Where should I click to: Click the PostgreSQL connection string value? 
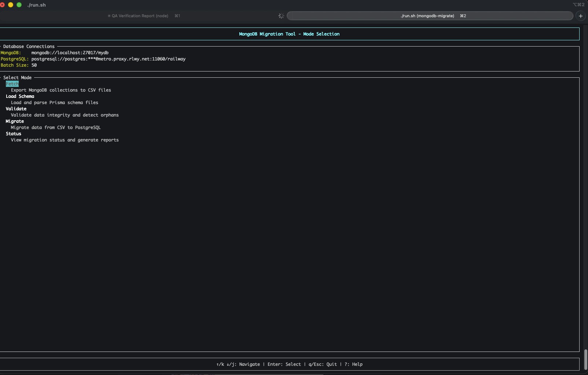[109, 59]
